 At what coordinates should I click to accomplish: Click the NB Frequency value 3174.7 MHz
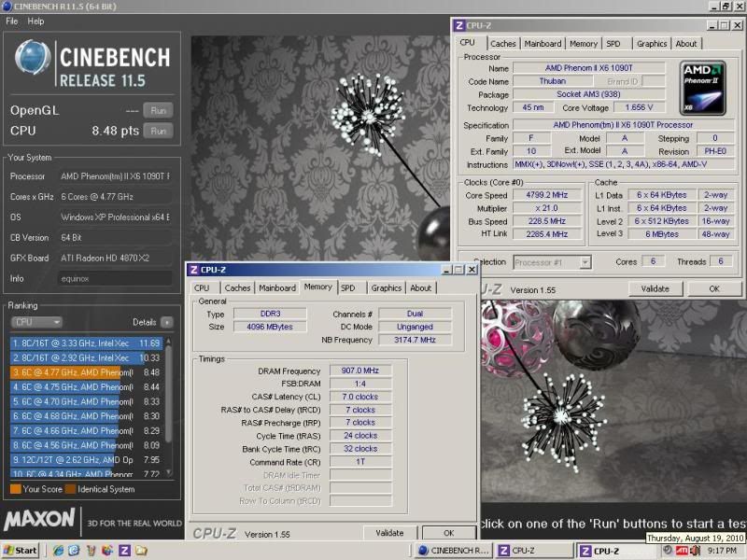(415, 340)
